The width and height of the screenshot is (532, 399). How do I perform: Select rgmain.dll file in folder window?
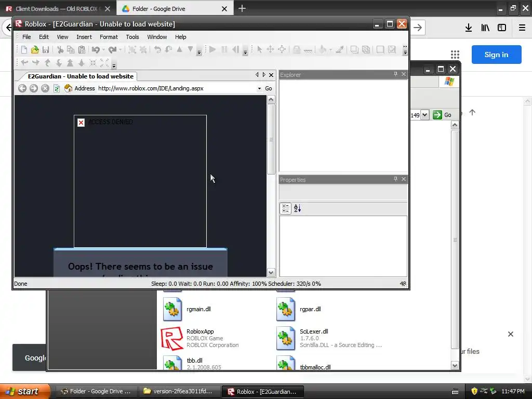187,309
